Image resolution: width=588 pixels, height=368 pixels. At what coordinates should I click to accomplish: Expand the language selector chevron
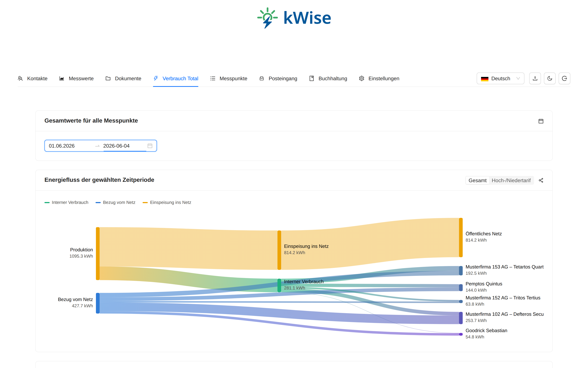[x=518, y=78]
